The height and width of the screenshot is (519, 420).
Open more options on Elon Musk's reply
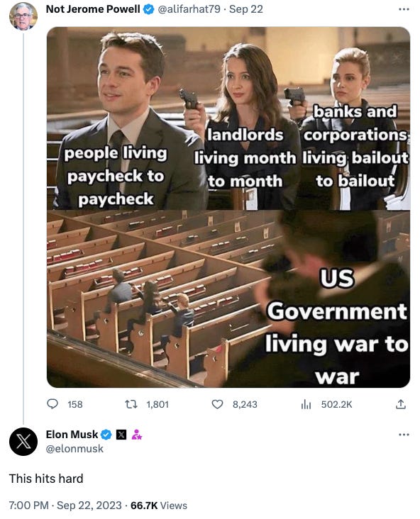pyautogui.click(x=404, y=434)
